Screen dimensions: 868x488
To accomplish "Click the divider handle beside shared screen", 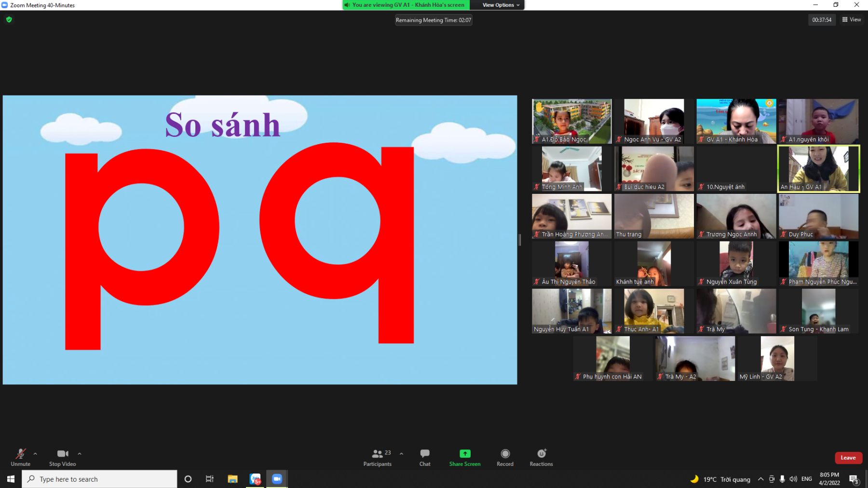I will click(520, 240).
